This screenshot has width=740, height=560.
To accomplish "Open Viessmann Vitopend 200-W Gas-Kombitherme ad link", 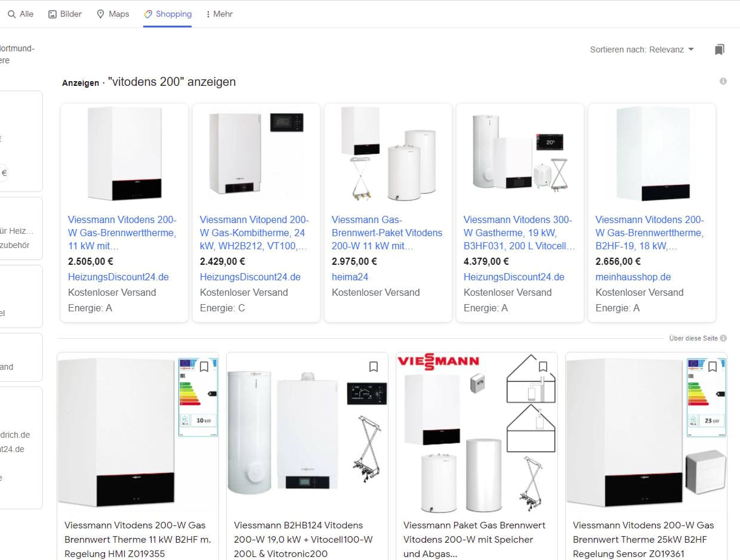I will click(254, 233).
